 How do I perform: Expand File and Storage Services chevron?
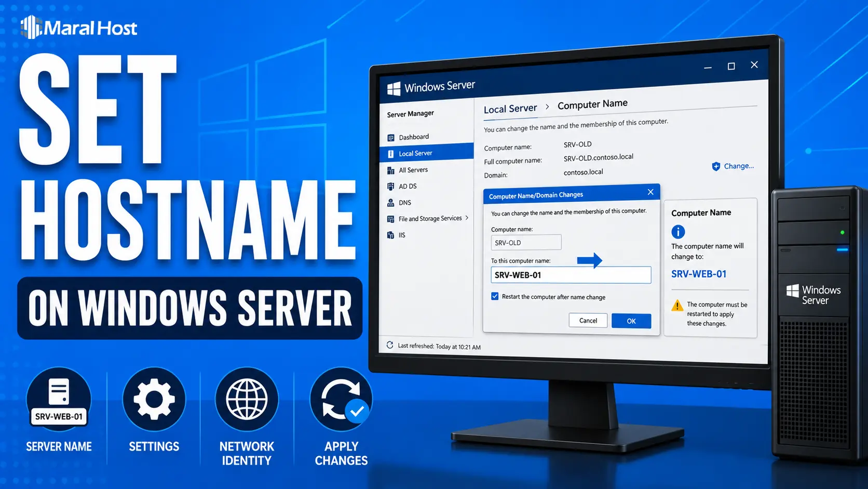(467, 218)
